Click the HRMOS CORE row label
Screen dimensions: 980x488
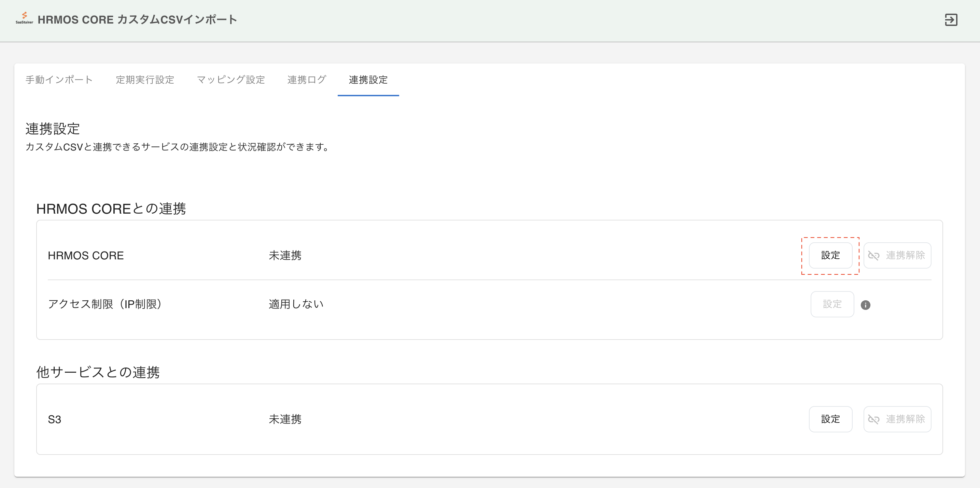86,255
